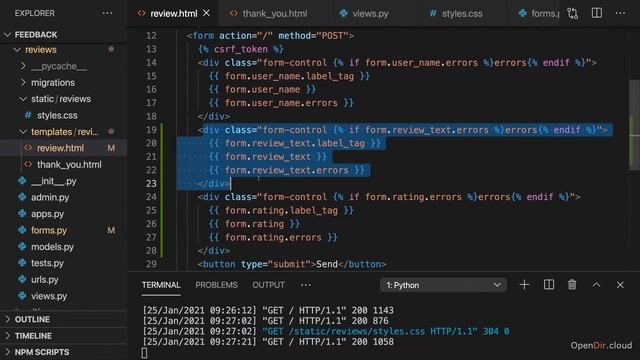Click the Python icon beside tests.py
Screen dimensions: 640x360
(x=22, y=263)
